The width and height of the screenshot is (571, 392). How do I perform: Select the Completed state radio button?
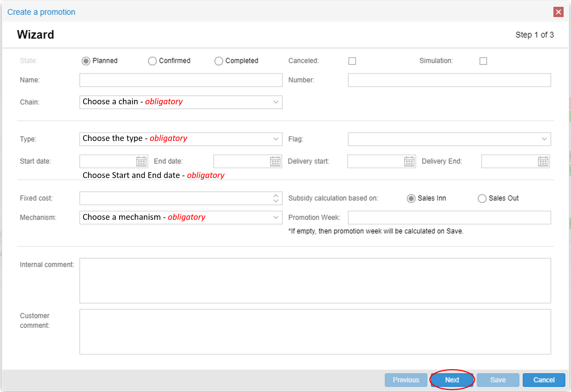coord(219,61)
